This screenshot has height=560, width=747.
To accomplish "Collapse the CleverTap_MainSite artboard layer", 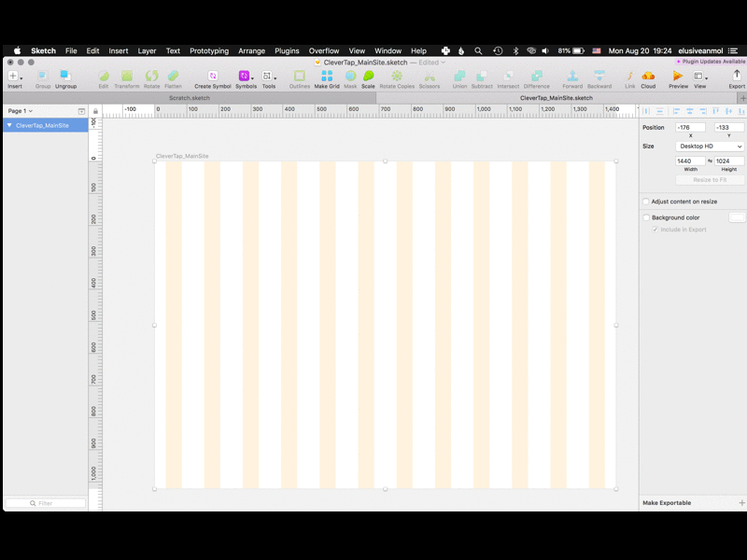I will [9, 125].
